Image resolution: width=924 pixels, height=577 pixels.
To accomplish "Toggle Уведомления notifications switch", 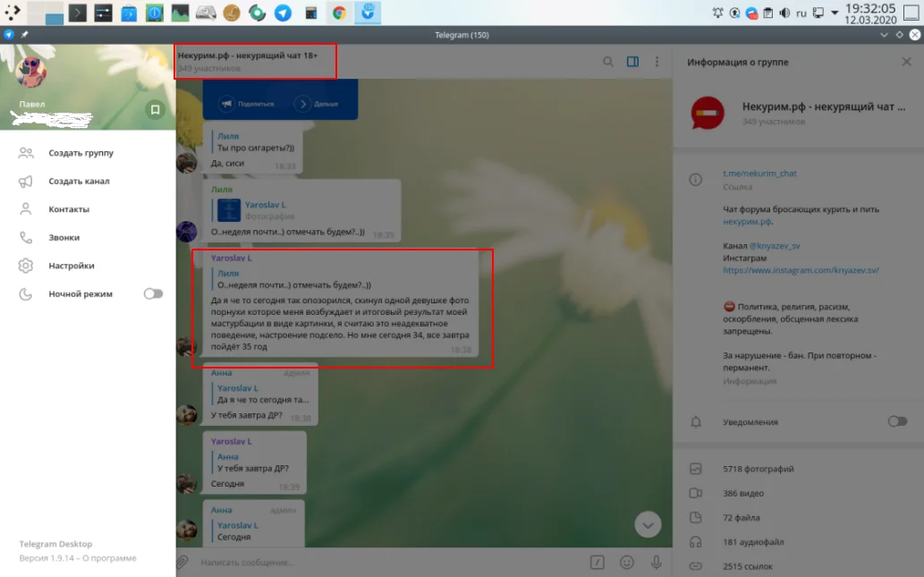I will (897, 421).
